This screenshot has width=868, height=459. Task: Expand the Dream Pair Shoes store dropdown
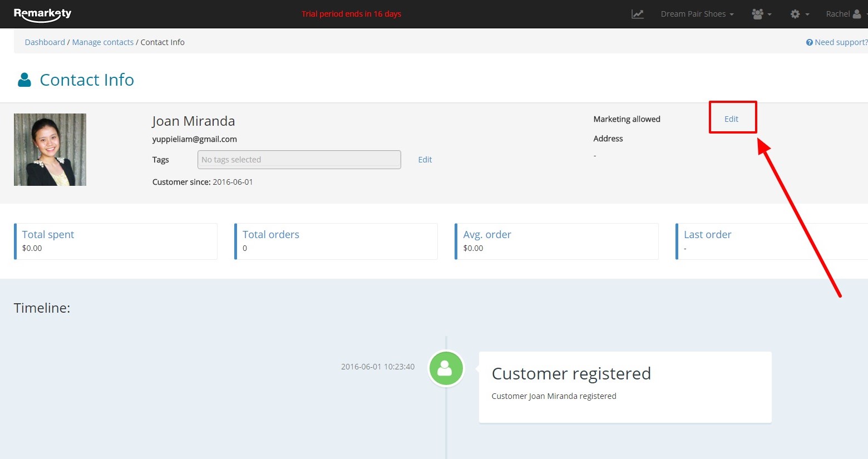[x=697, y=14]
